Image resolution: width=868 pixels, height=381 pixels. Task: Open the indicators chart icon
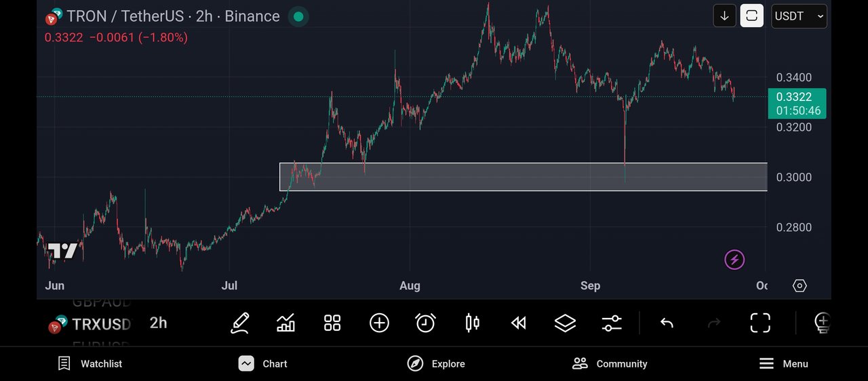[x=286, y=323]
